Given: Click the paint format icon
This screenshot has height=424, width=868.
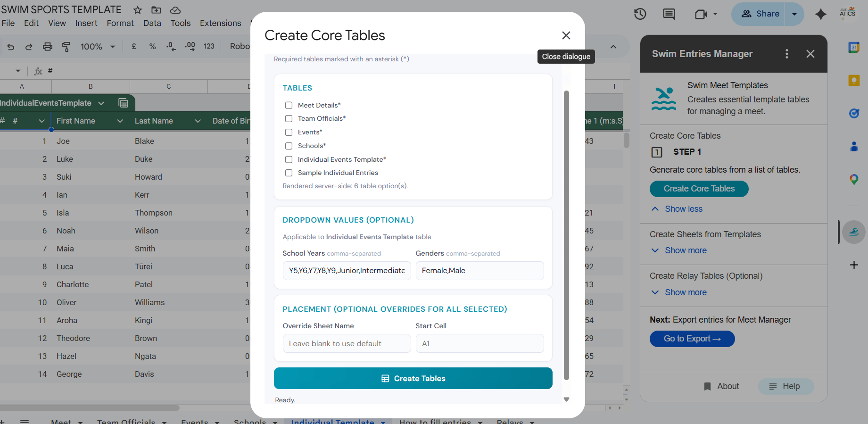Looking at the screenshot, I should [66, 46].
